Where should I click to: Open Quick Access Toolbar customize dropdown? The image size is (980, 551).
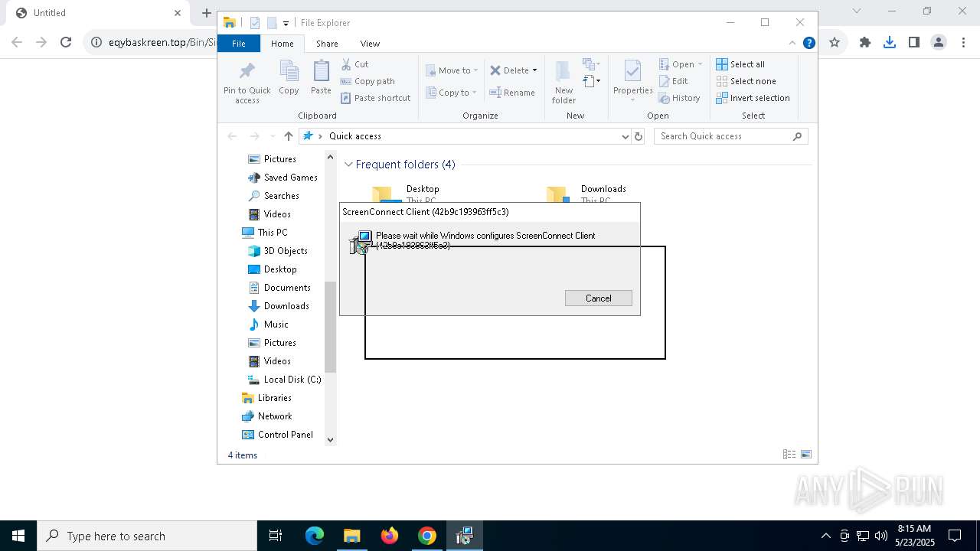click(286, 24)
